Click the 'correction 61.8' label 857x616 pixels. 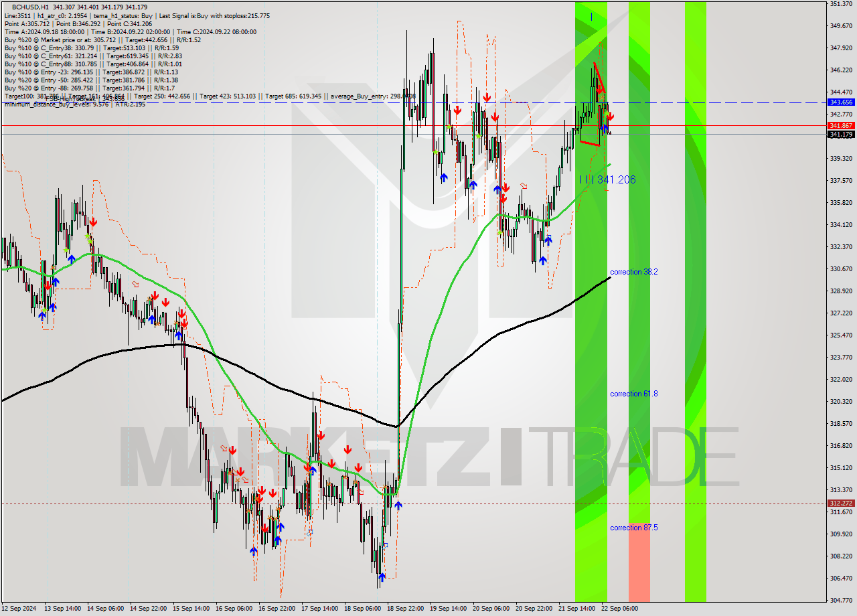point(633,394)
